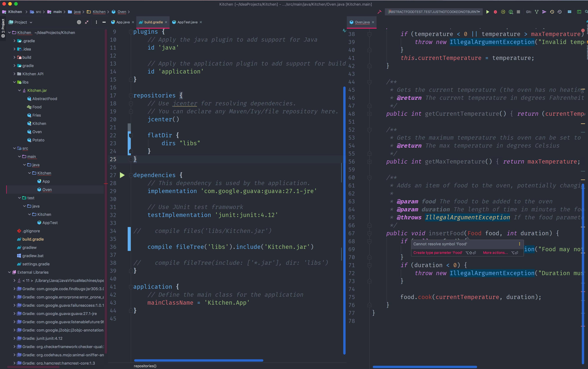Open the run configuration dropdown
The image size is (588, 369).
434,12
